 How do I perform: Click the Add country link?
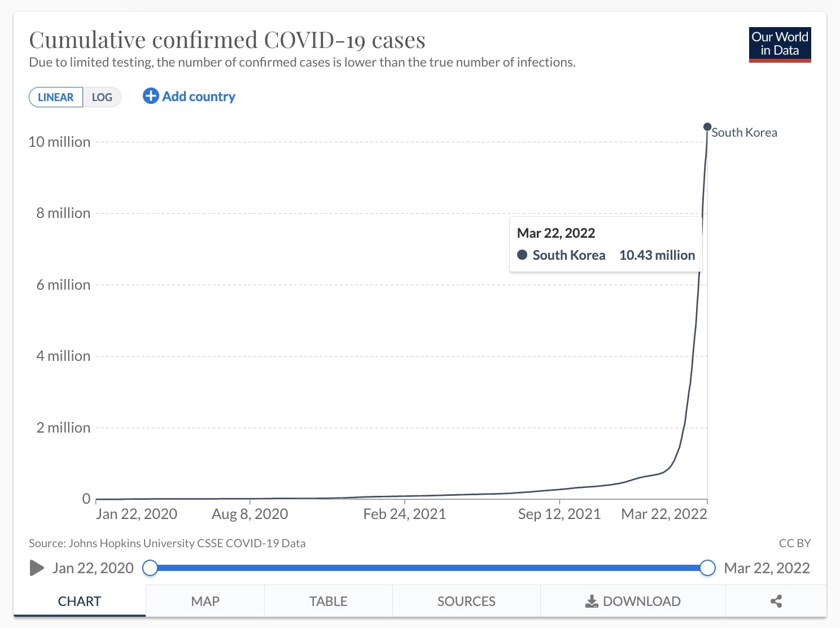coord(199,97)
